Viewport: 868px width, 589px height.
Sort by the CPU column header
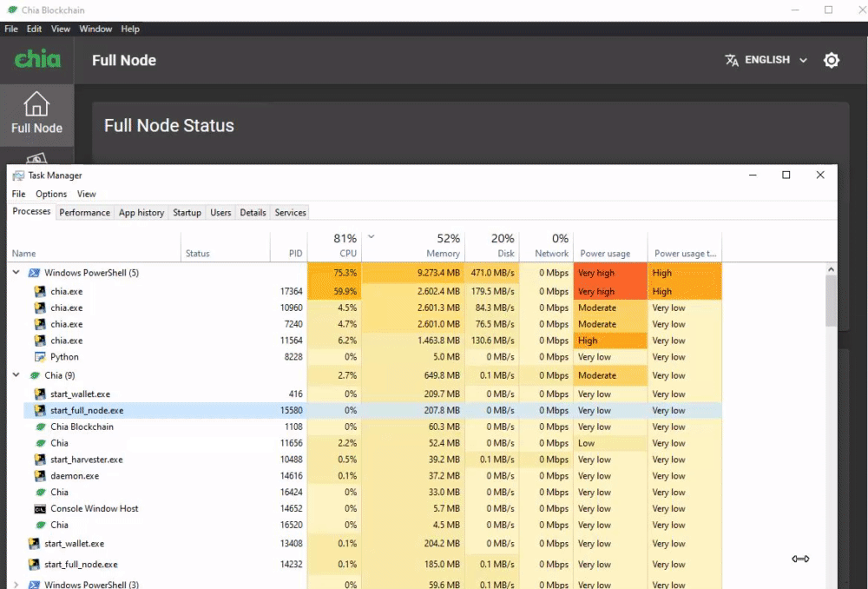pos(334,246)
